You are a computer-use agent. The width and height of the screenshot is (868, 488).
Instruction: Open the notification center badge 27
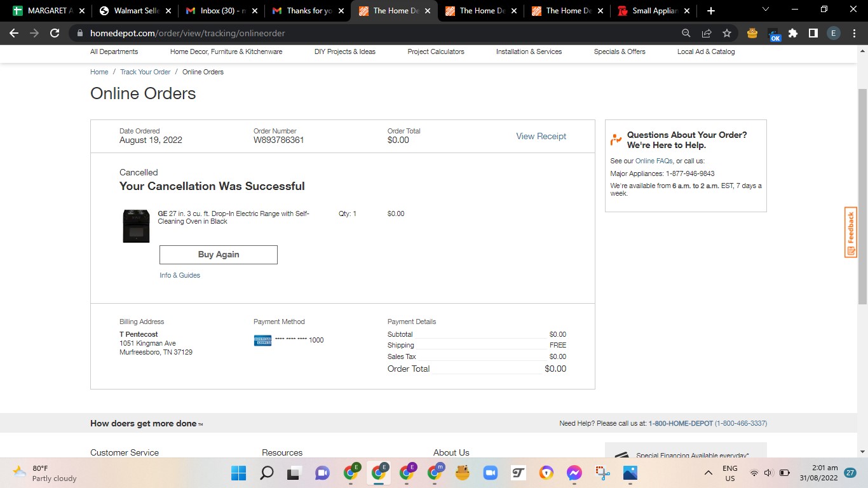point(850,473)
